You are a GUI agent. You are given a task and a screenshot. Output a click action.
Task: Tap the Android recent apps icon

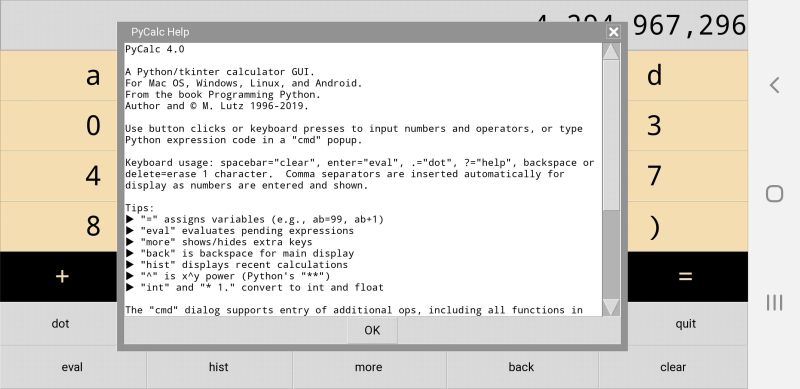point(774,302)
